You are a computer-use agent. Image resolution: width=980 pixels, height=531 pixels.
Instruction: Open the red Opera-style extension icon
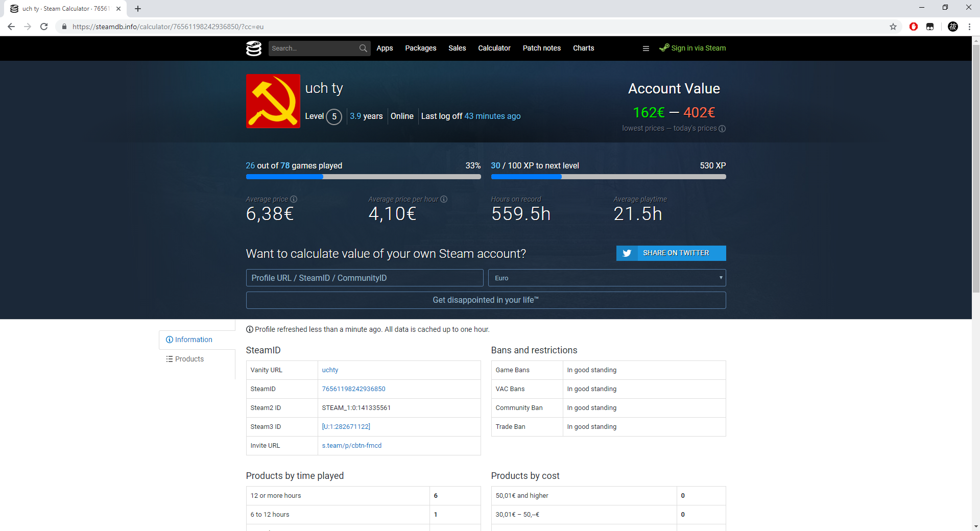click(x=914, y=27)
